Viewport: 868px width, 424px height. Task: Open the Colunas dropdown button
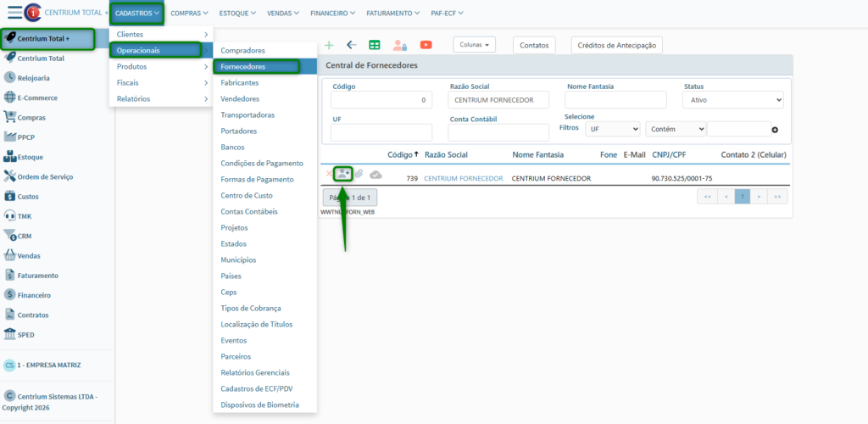(x=475, y=45)
